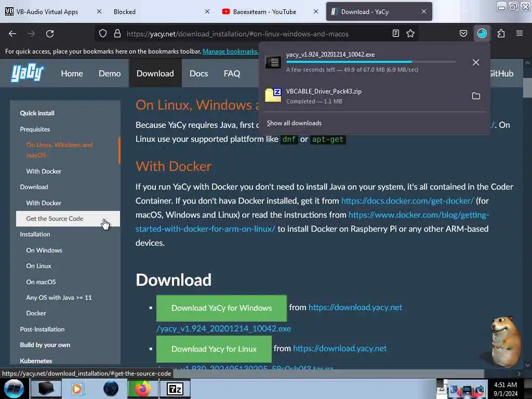Click Show all downloads
This screenshot has height=399, width=532.
pyautogui.click(x=294, y=123)
